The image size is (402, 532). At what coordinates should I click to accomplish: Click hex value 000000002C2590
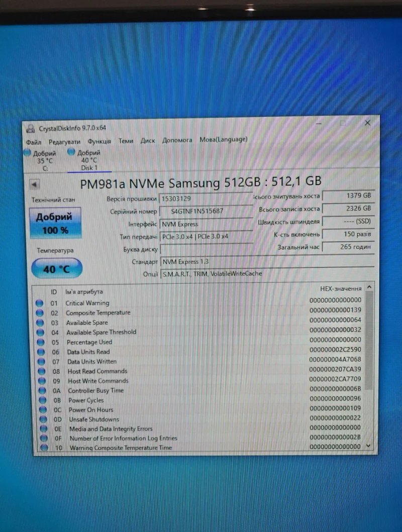pyautogui.click(x=335, y=349)
